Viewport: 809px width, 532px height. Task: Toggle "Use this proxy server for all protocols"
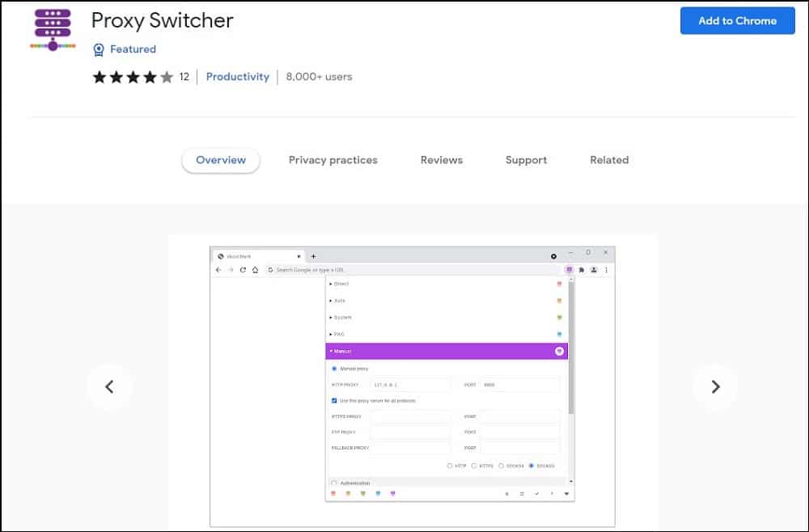(334, 400)
